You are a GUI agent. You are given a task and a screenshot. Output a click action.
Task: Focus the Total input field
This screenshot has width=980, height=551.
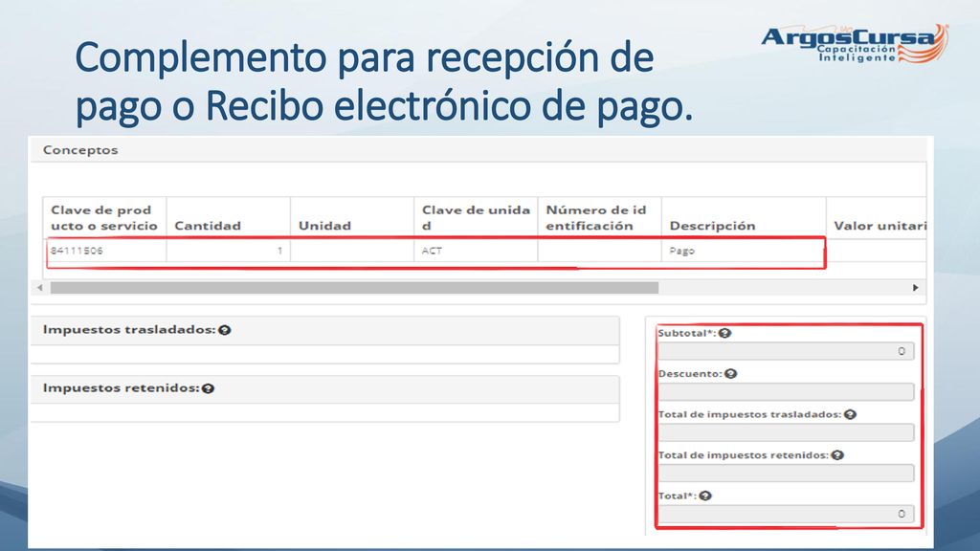pyautogui.click(x=786, y=514)
